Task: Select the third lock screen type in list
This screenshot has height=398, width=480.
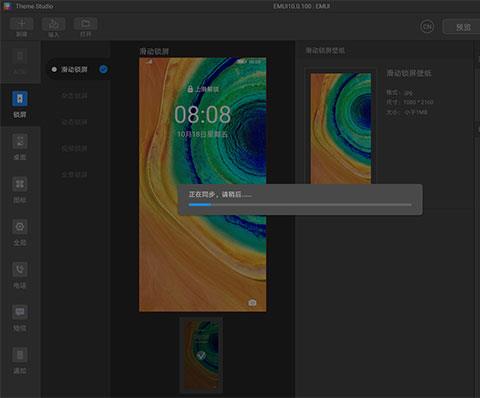Action: 74,122
